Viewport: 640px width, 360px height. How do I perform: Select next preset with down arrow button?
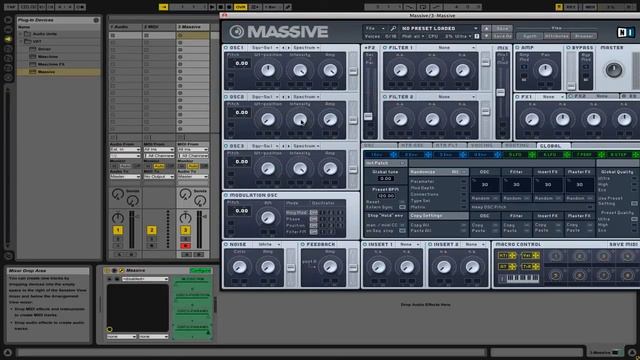click(486, 36)
